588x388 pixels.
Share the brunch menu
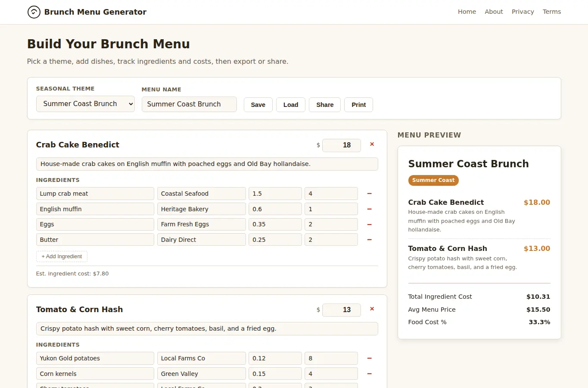325,105
